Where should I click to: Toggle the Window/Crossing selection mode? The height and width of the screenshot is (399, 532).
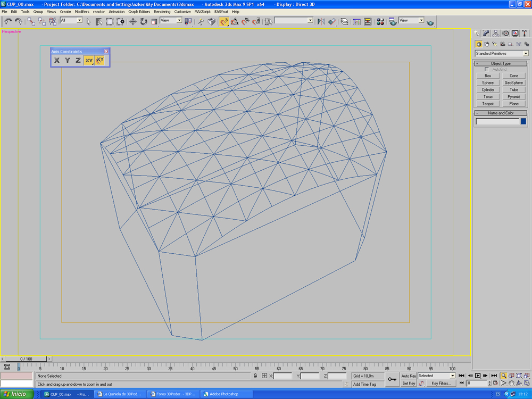point(120,22)
